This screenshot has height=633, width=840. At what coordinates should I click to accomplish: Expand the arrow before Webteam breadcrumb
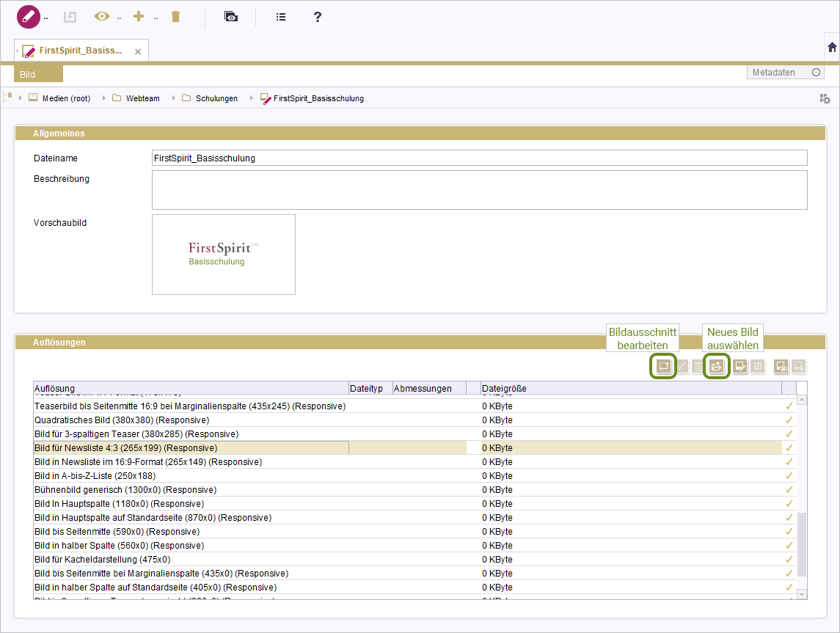(104, 98)
